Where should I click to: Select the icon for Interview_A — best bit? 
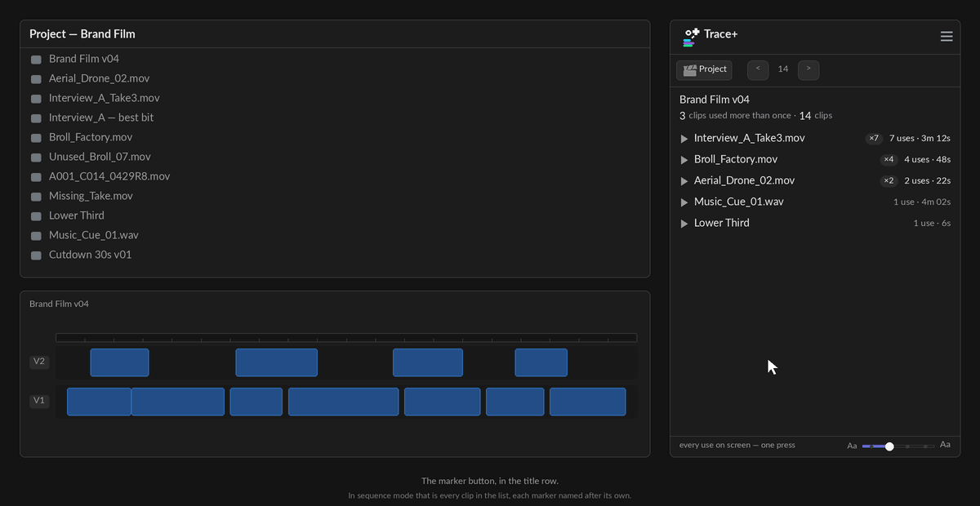(36, 118)
